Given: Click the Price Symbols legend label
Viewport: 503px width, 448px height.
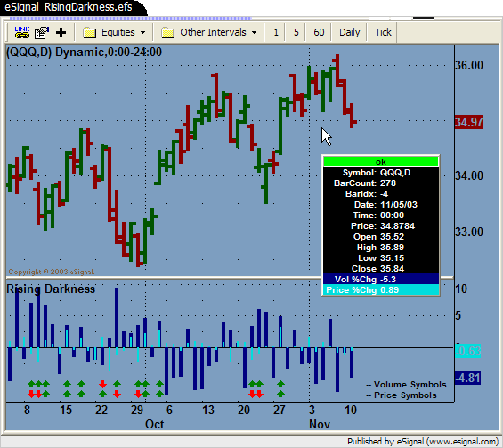Looking at the screenshot, I should (402, 395).
